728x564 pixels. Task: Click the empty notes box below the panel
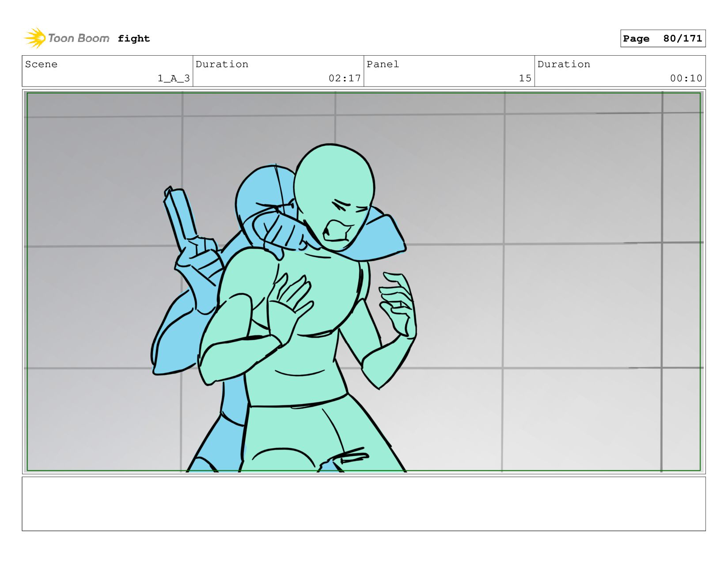tap(364, 503)
